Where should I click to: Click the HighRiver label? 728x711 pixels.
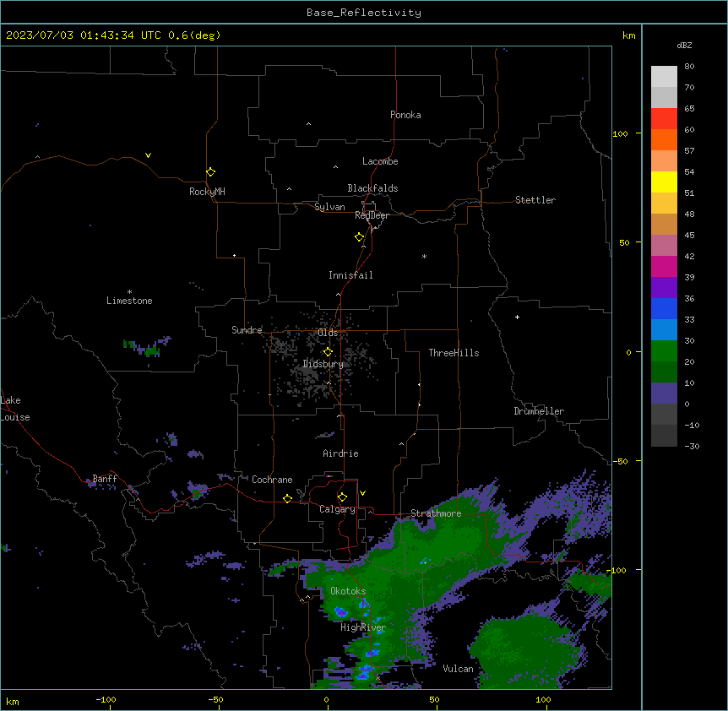(363, 627)
